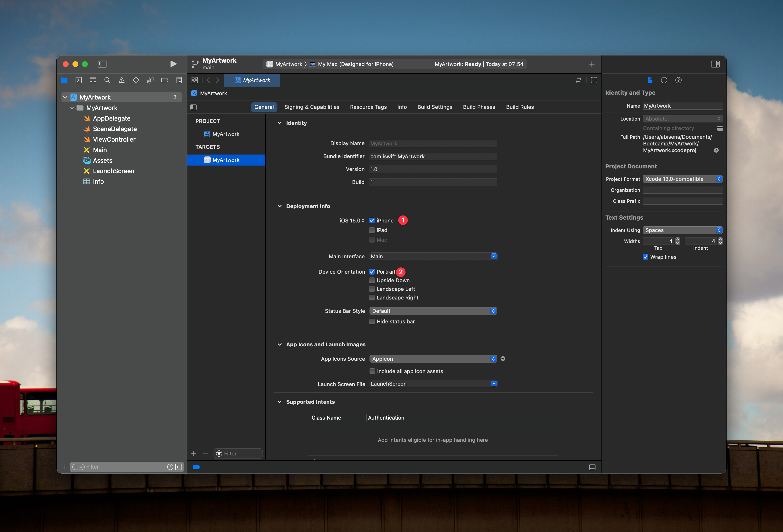Collapse the Identity section
This screenshot has height=532, width=783.
(280, 123)
